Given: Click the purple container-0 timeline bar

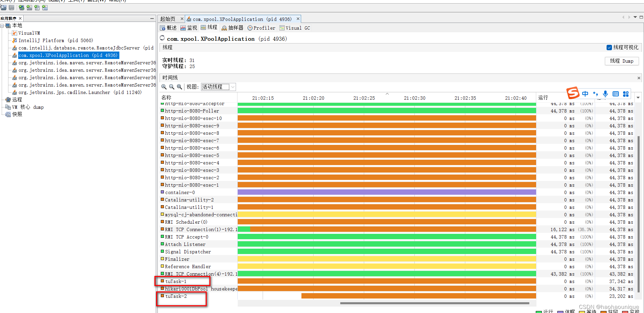Looking at the screenshot, I should click(387, 192).
